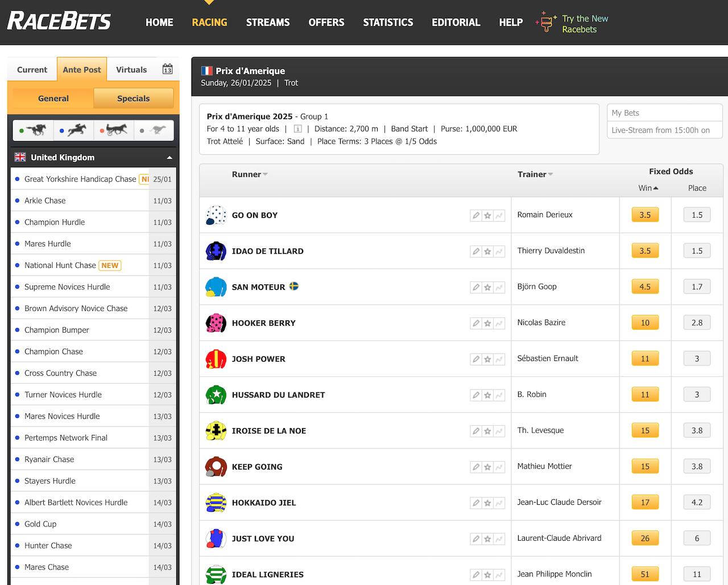Screen dimensions: 728x585
Task: Filter by harness trot racing icon
Action: (x=114, y=130)
